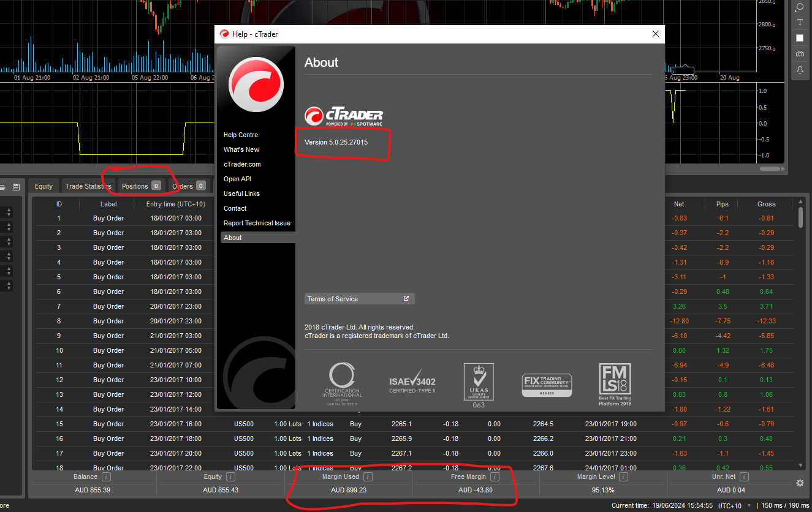This screenshot has height=512, width=812.
Task: Click the info icon next to Margin Level
Action: point(623,476)
